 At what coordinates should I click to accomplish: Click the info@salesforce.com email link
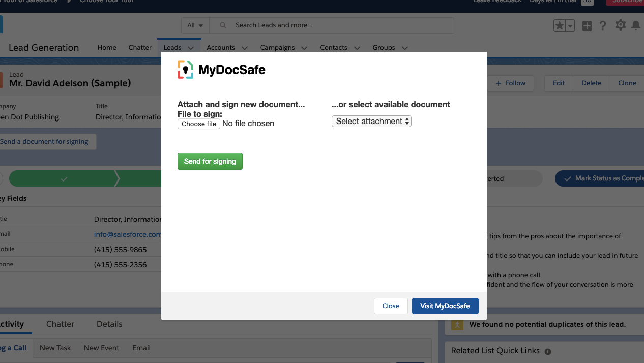(128, 234)
